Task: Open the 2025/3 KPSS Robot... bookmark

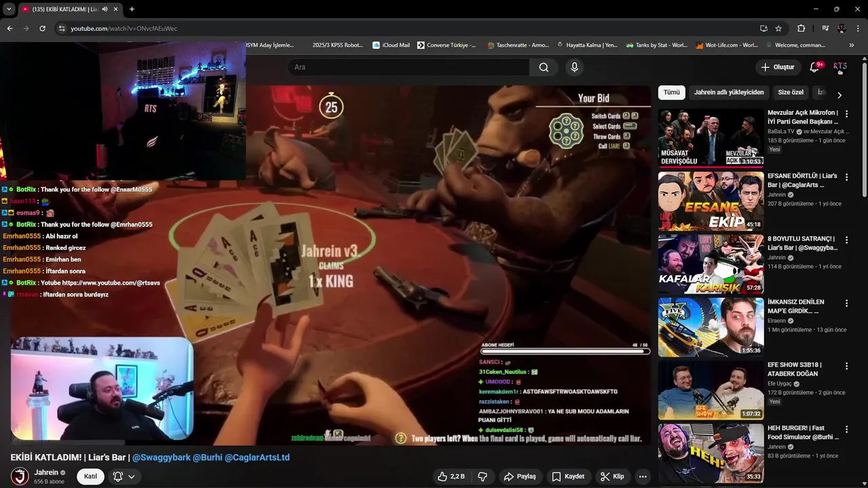Action: (338, 45)
